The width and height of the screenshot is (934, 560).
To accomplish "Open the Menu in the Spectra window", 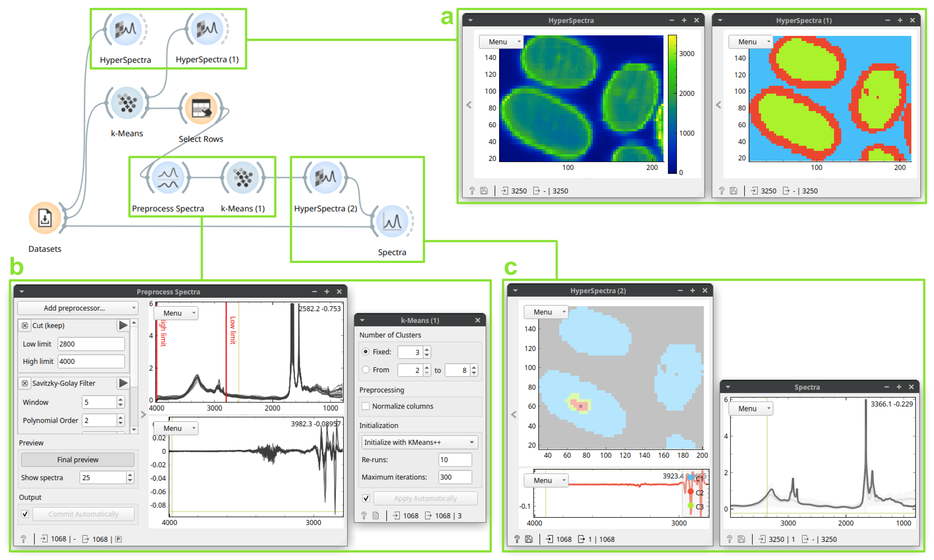I will point(750,409).
